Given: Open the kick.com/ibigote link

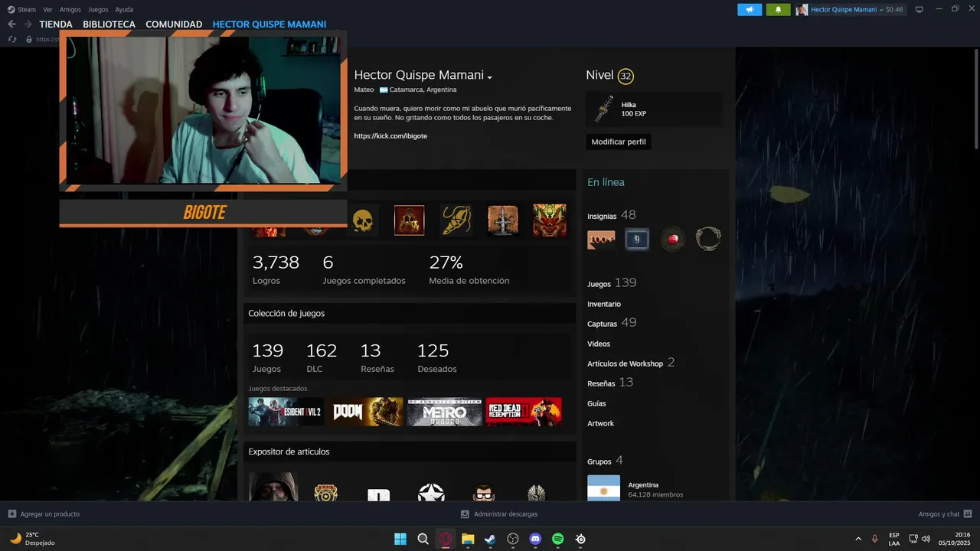Looking at the screenshot, I should coord(390,135).
